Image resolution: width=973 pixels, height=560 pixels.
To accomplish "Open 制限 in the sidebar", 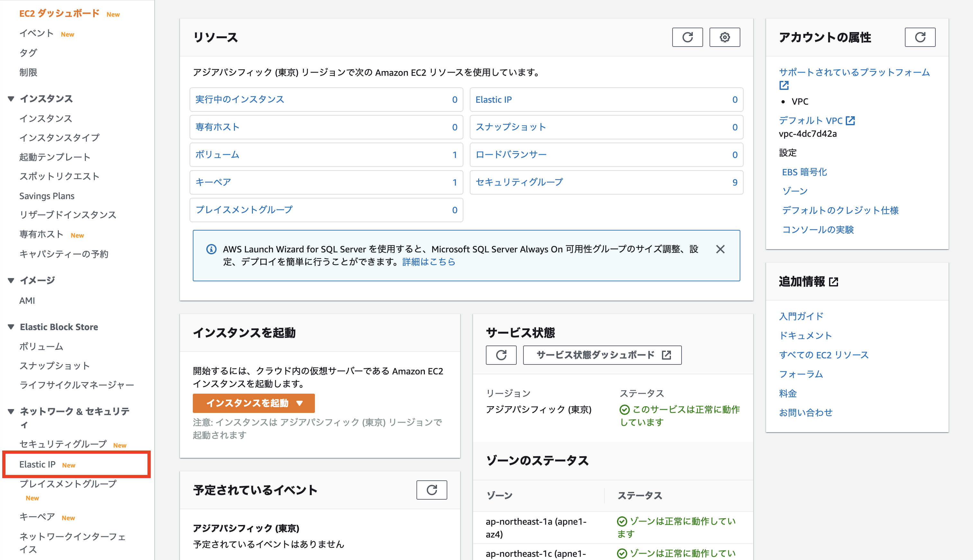I will point(28,72).
